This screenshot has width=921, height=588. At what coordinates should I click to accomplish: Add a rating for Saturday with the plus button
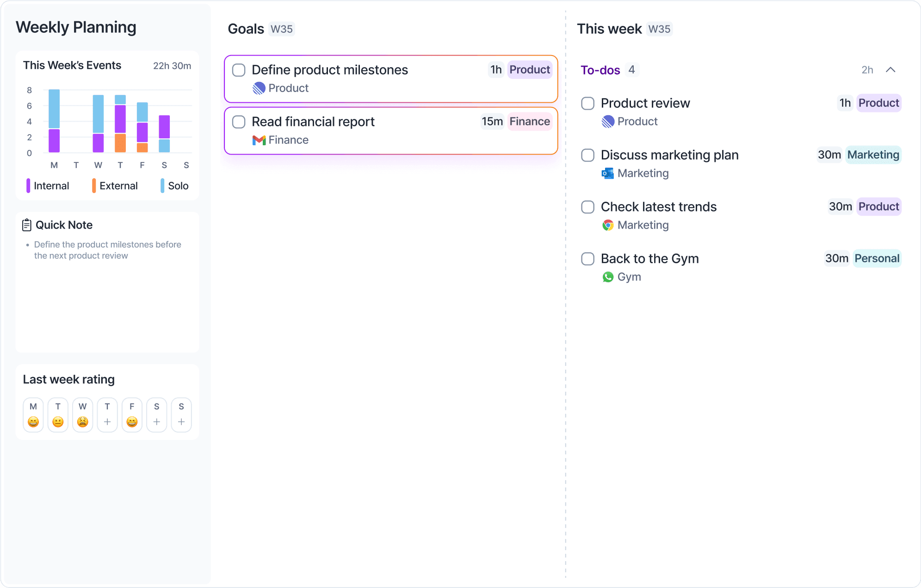pyautogui.click(x=156, y=421)
